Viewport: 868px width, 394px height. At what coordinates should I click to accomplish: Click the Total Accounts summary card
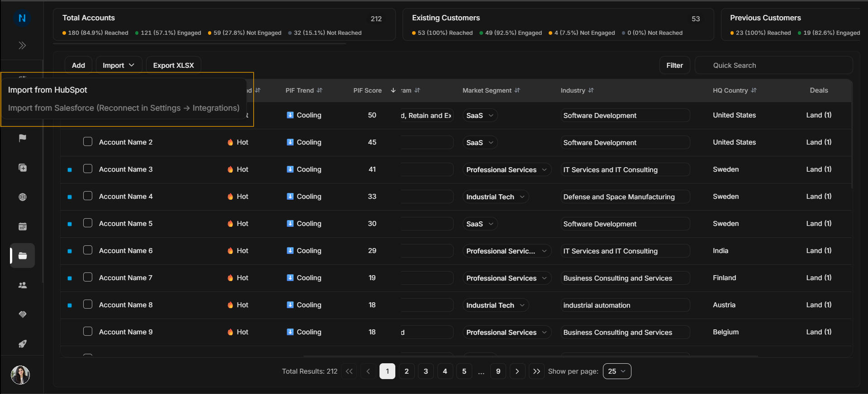pos(224,24)
